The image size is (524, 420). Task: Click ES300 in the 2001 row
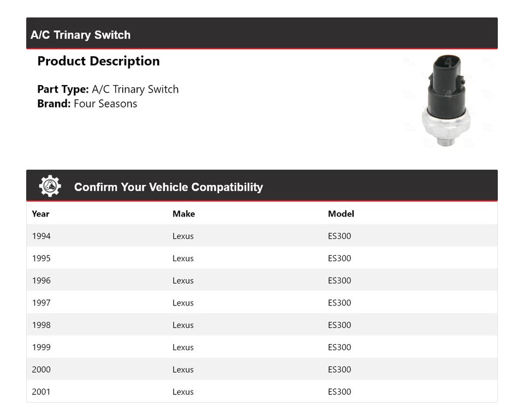coord(340,392)
